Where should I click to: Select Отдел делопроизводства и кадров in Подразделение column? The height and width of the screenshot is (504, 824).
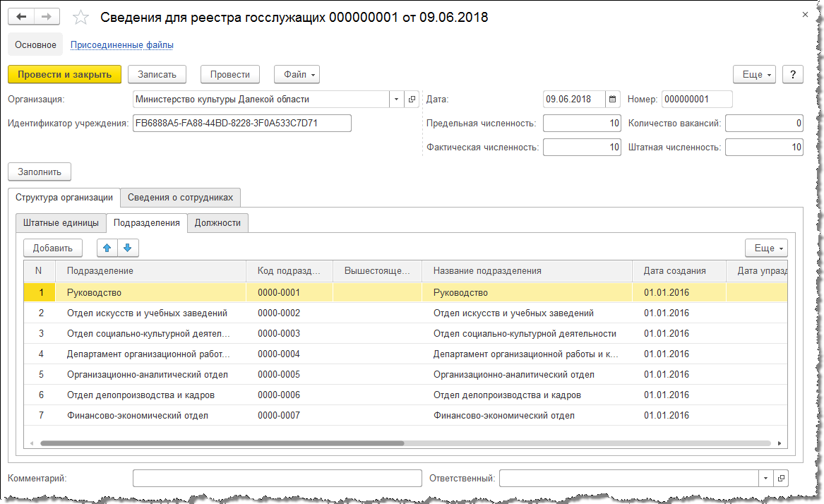click(x=150, y=395)
